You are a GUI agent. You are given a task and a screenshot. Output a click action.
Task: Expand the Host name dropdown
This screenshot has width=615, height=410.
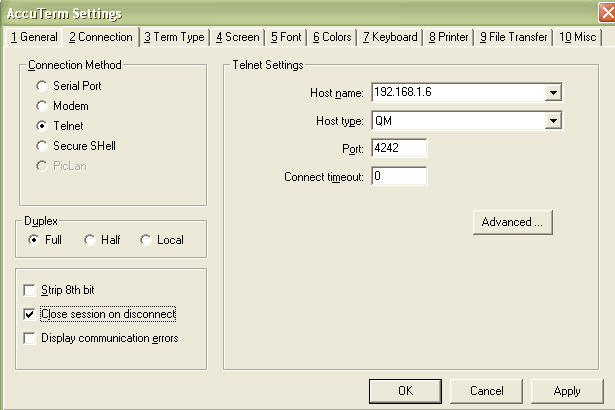[x=552, y=93]
